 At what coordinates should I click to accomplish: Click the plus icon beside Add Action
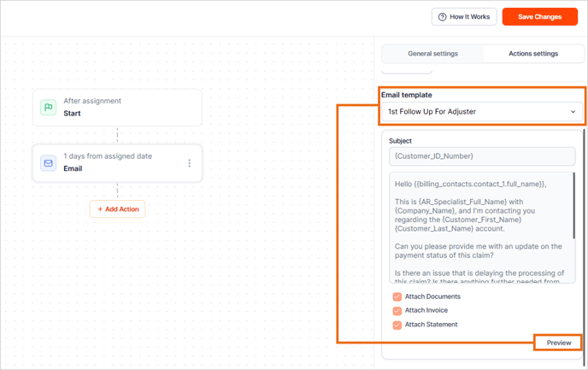tap(100, 209)
